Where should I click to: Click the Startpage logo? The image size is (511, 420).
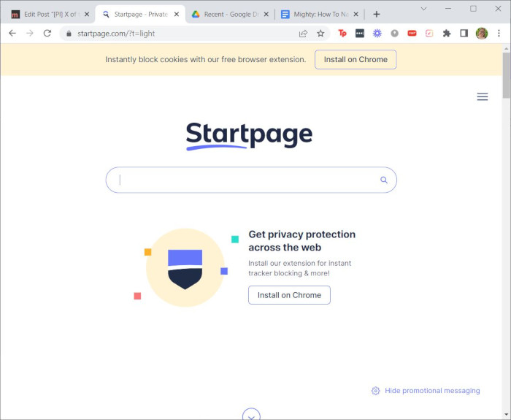pyautogui.click(x=249, y=136)
